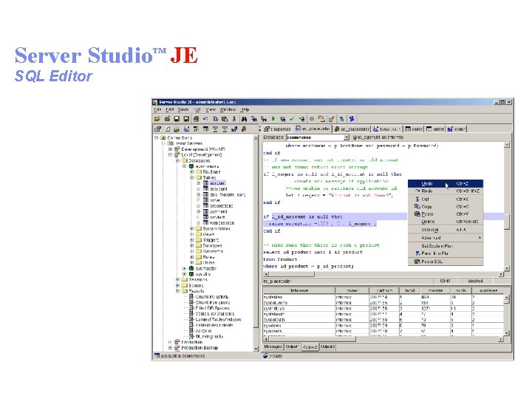Screen dimensions: 532x399
Task: Choose Paste SQL from the context menu
Action: (x=446, y=262)
